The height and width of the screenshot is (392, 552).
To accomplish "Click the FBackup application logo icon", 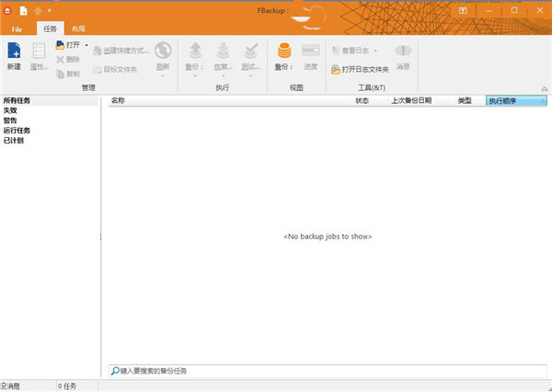I will point(7,11).
